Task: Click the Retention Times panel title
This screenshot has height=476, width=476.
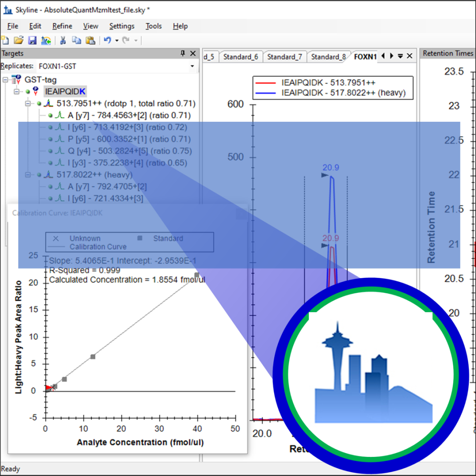Action: pyautogui.click(x=448, y=53)
